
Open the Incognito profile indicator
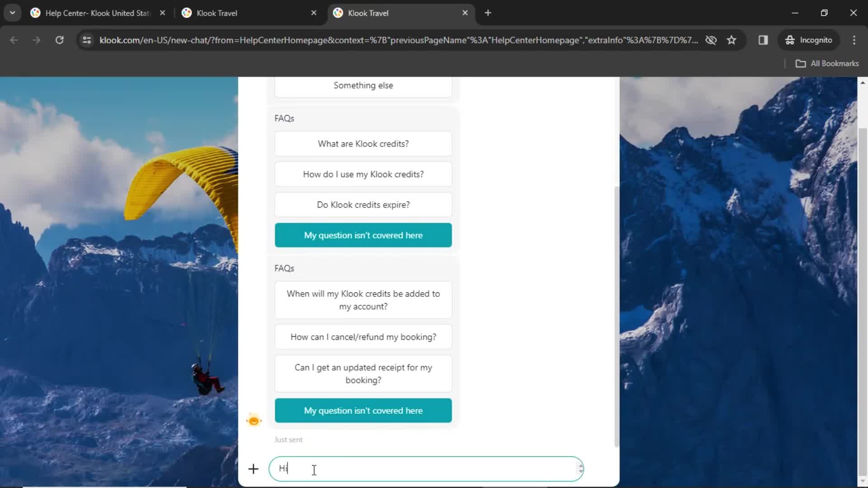809,40
